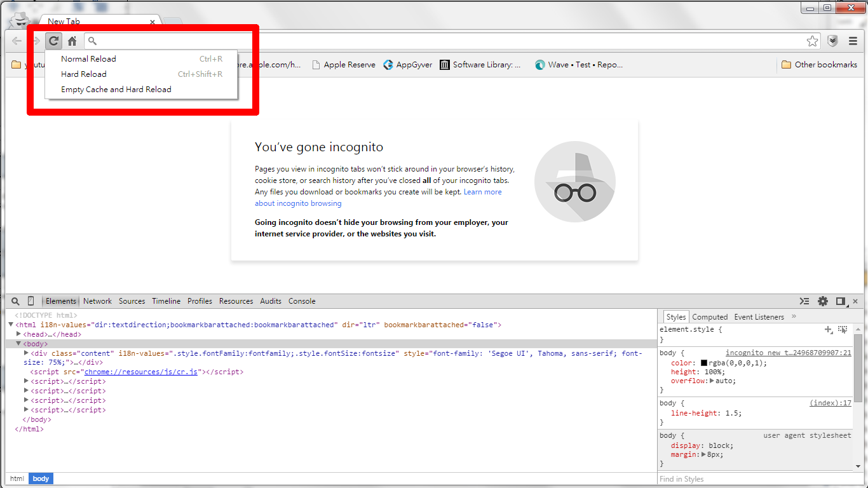The image size is (868, 488).
Task: Open DevTools settings gear
Action: 823,301
